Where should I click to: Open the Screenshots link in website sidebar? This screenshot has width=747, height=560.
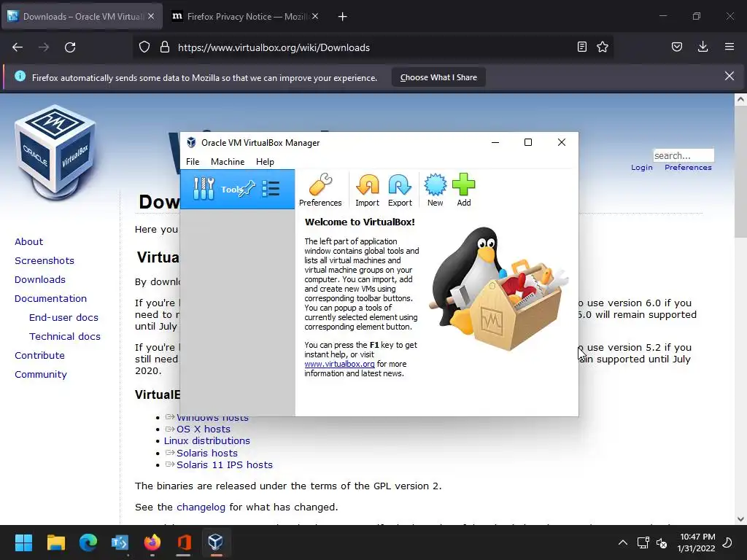(44, 260)
